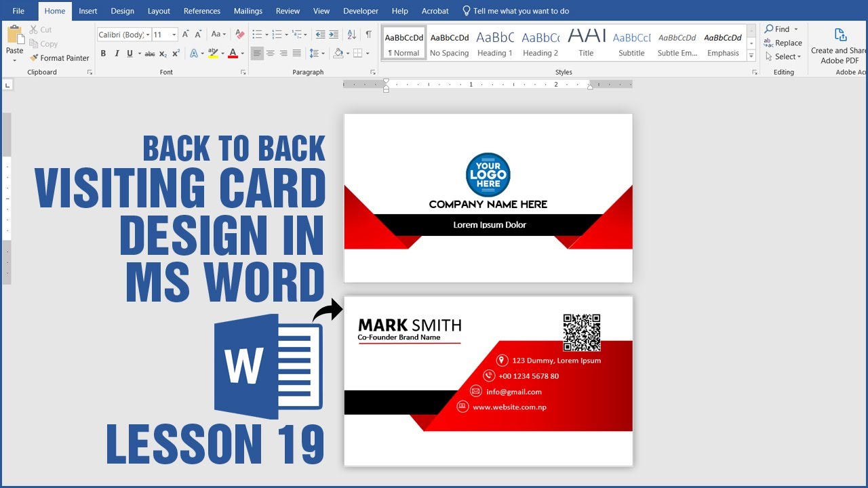Switch to the Insert tab

coord(87,11)
